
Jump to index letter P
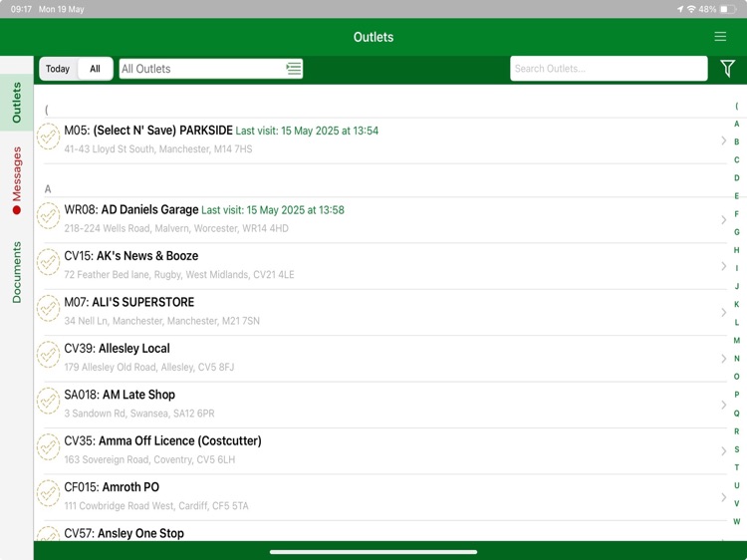click(x=736, y=395)
